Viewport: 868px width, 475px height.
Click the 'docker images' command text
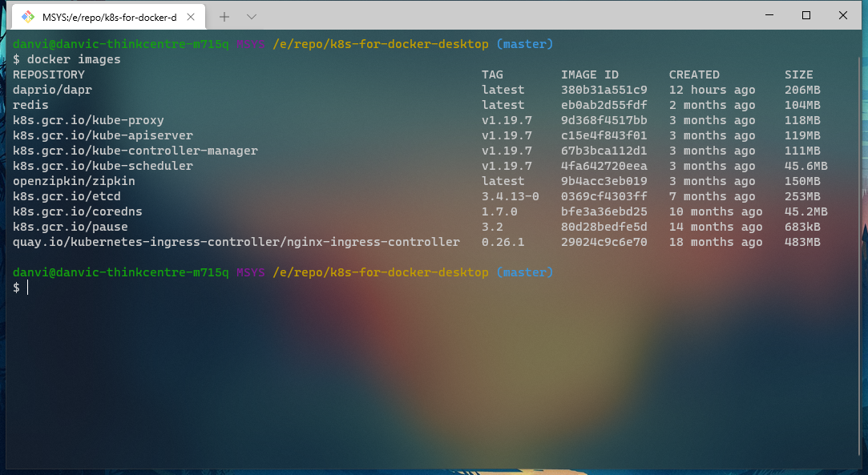74,59
